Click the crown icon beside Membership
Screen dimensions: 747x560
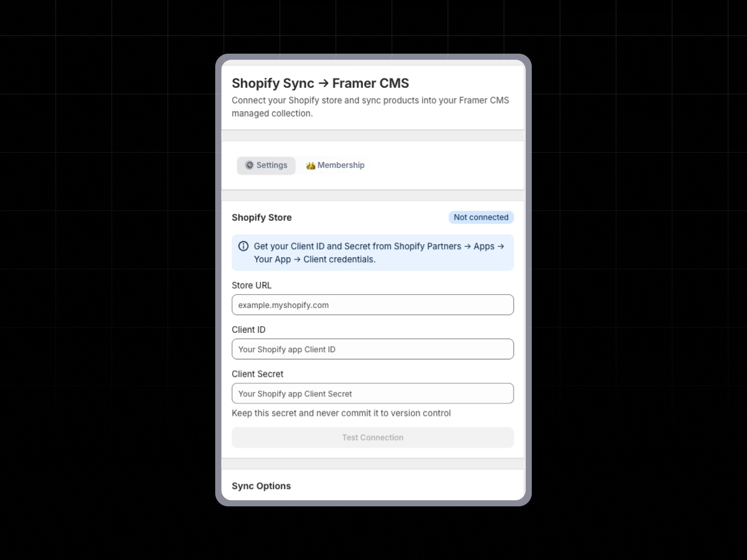tap(311, 165)
